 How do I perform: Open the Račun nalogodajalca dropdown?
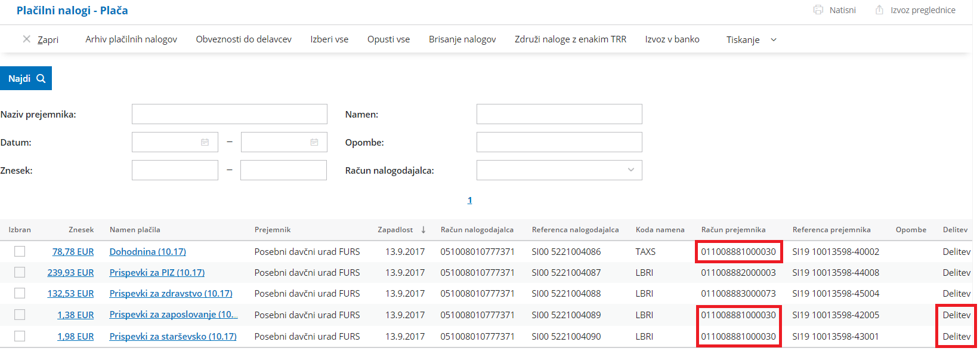tap(559, 170)
